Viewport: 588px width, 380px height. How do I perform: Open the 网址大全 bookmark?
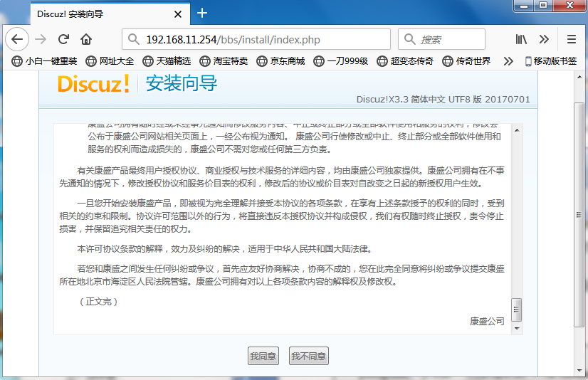click(110, 61)
